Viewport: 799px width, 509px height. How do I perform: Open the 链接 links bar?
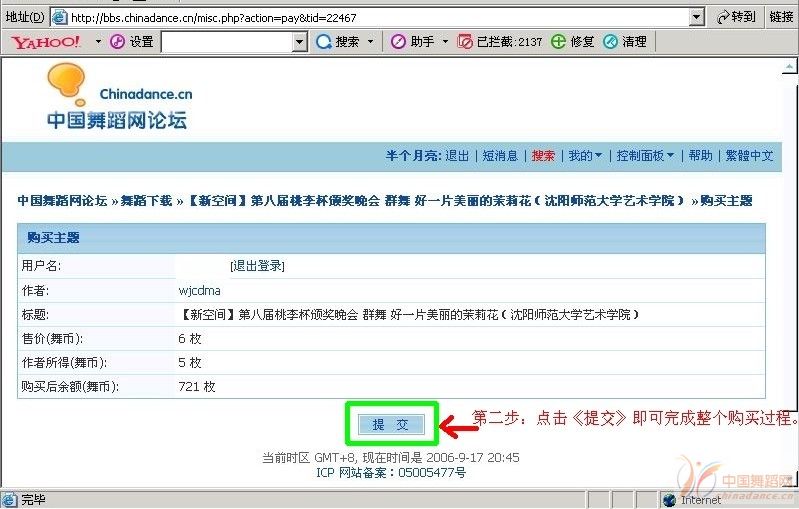[781, 17]
